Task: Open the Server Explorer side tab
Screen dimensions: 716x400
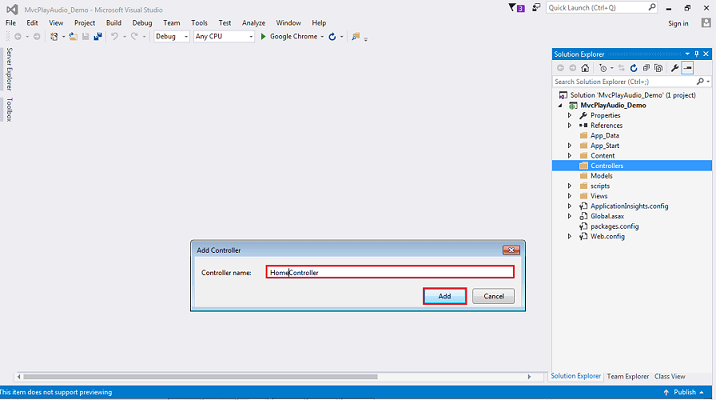Action: click(x=9, y=69)
